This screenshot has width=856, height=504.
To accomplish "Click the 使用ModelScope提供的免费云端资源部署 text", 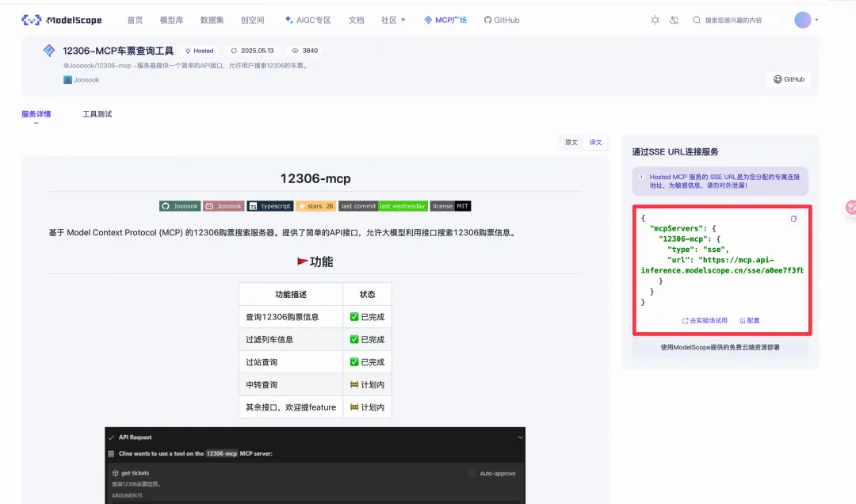I will (720, 347).
